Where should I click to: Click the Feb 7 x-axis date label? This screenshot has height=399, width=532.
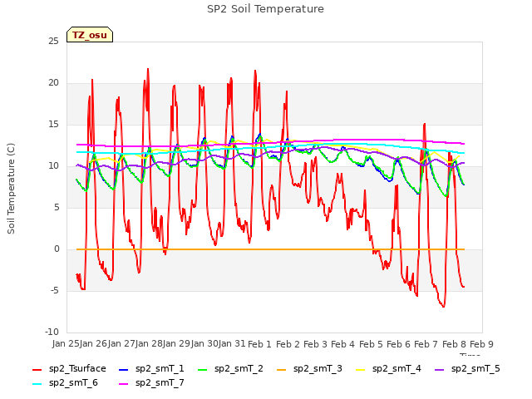tap(426, 344)
